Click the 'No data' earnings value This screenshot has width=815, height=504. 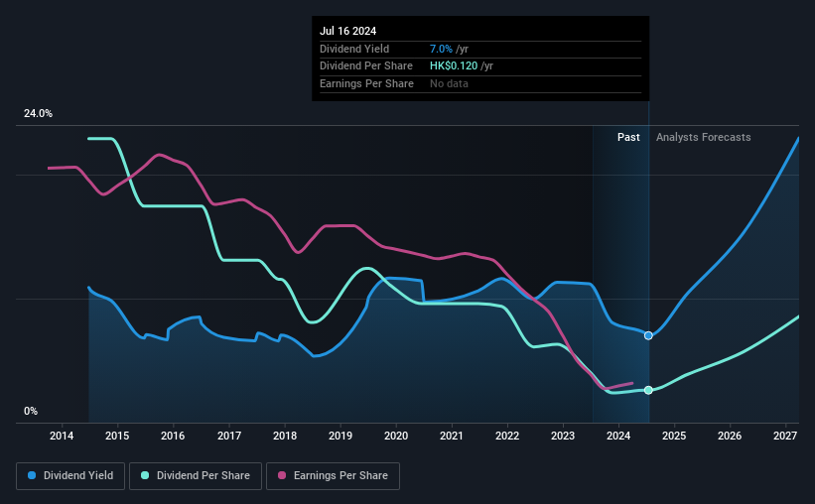449,83
